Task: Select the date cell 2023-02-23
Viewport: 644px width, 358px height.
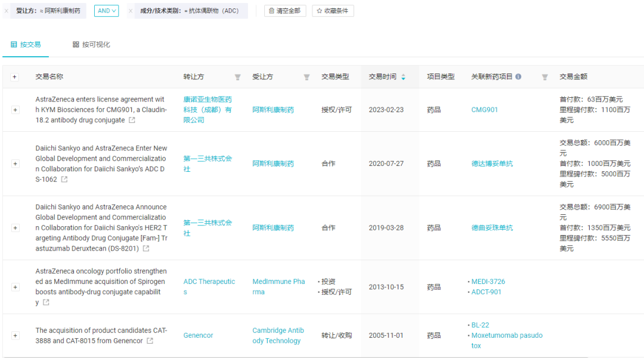Action: tap(386, 110)
